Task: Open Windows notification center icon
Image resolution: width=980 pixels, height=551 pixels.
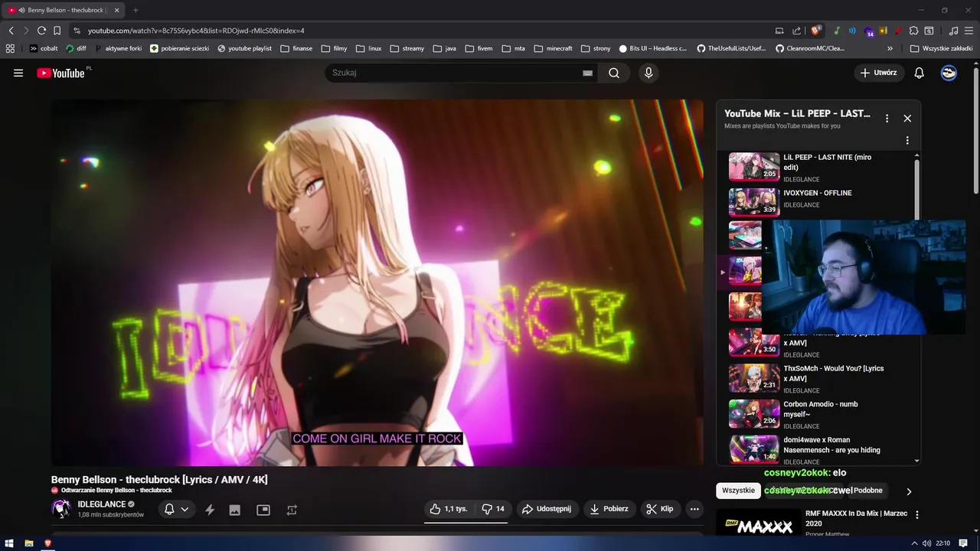Action: point(963,543)
